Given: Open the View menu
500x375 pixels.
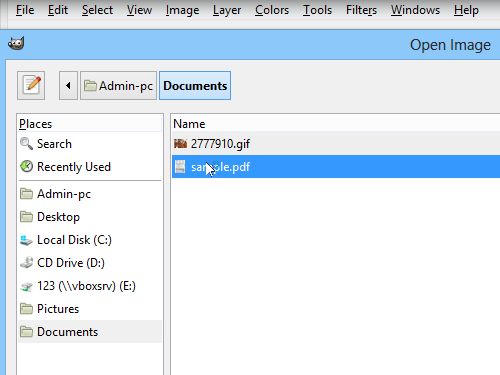Looking at the screenshot, I should click(x=139, y=10).
